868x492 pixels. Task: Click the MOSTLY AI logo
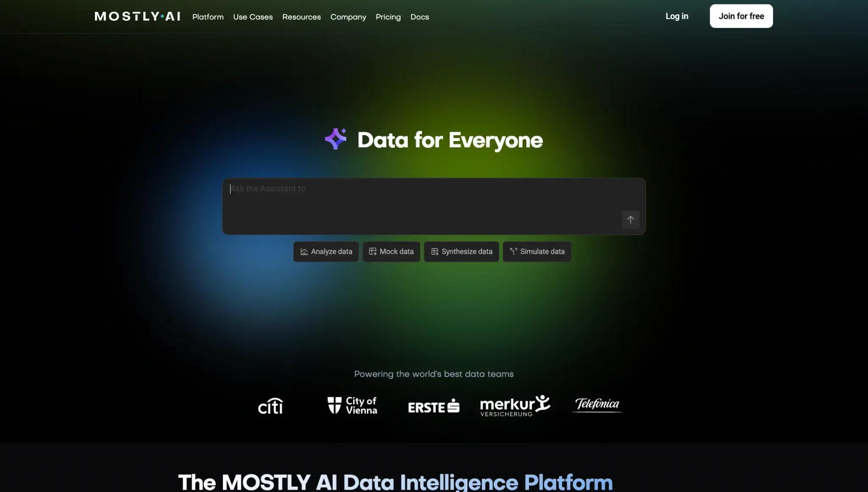(x=137, y=16)
